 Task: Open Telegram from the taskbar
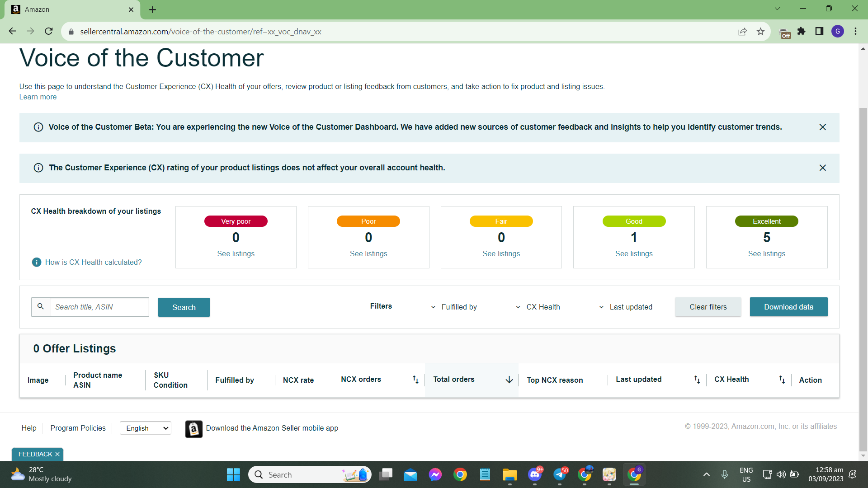[560, 474]
